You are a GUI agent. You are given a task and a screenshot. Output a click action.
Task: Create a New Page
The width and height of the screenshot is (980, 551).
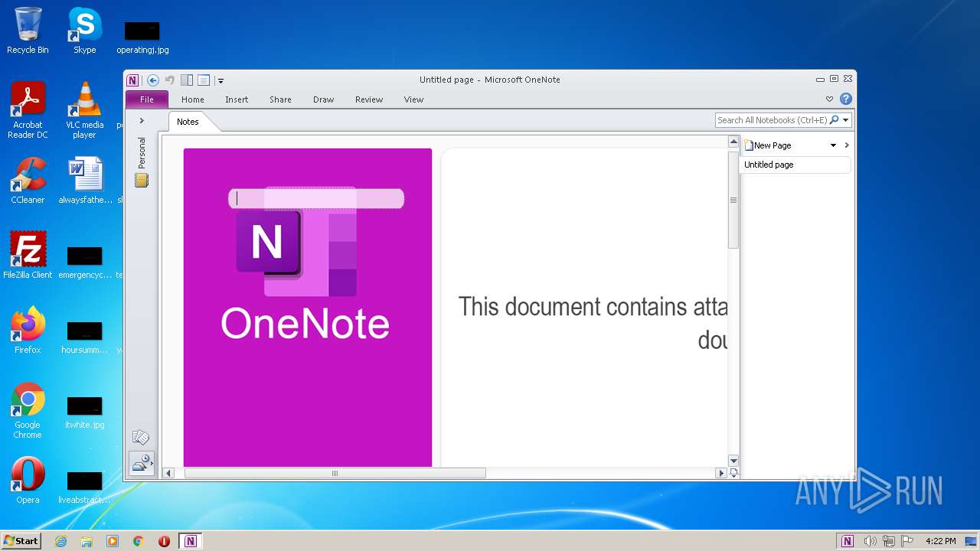(768, 145)
